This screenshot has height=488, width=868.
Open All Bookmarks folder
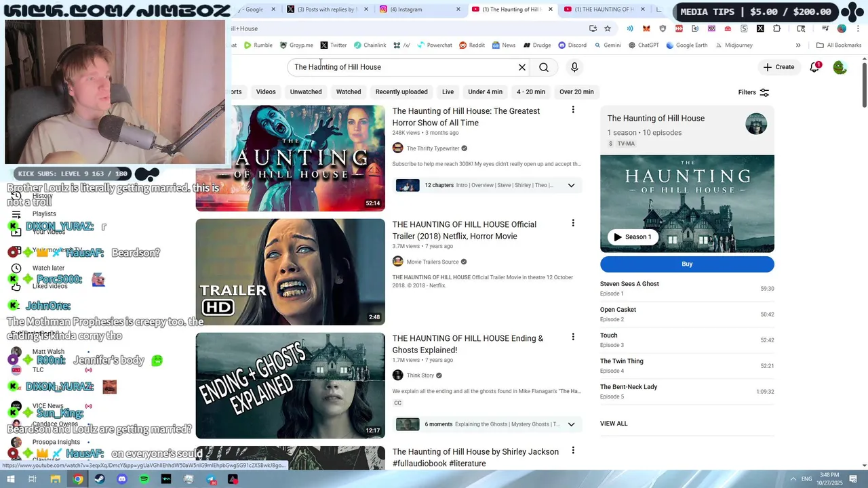(839, 45)
